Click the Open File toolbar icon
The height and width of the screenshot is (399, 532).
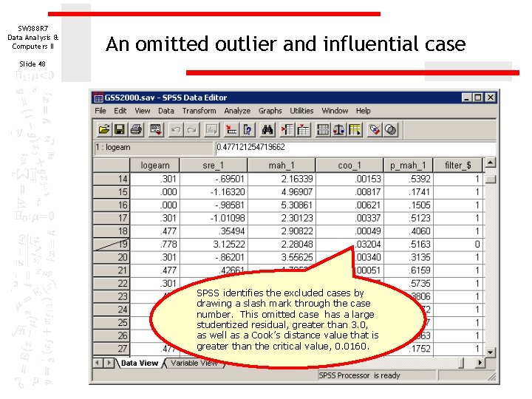pyautogui.click(x=104, y=129)
